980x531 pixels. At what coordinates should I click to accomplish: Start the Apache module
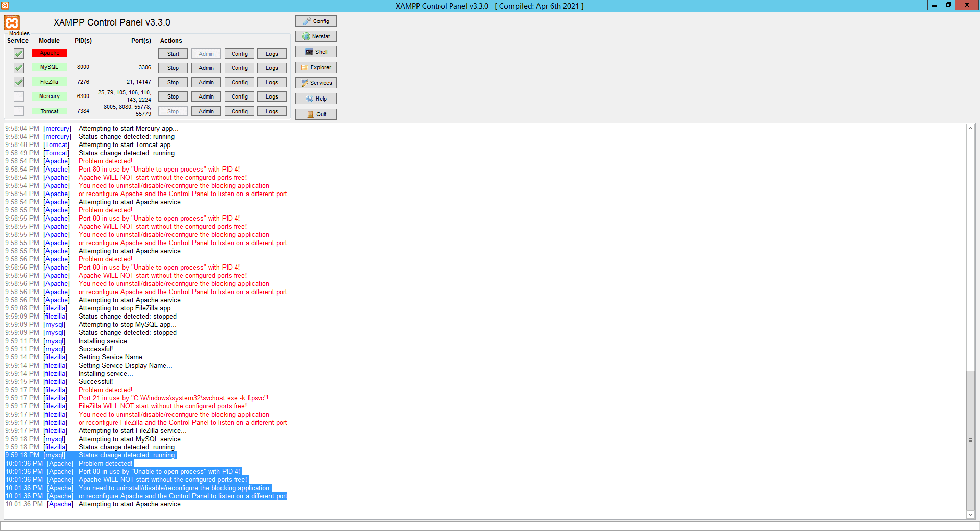coord(173,54)
